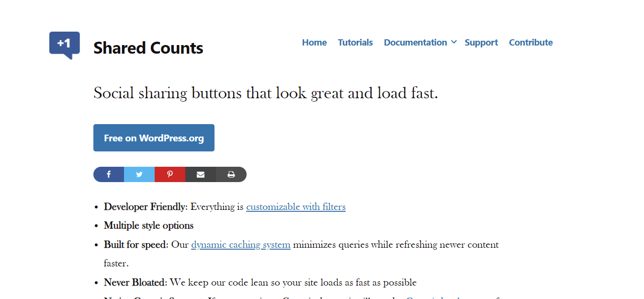644x299 pixels.
Task: Open the Support menu item
Action: click(x=481, y=43)
